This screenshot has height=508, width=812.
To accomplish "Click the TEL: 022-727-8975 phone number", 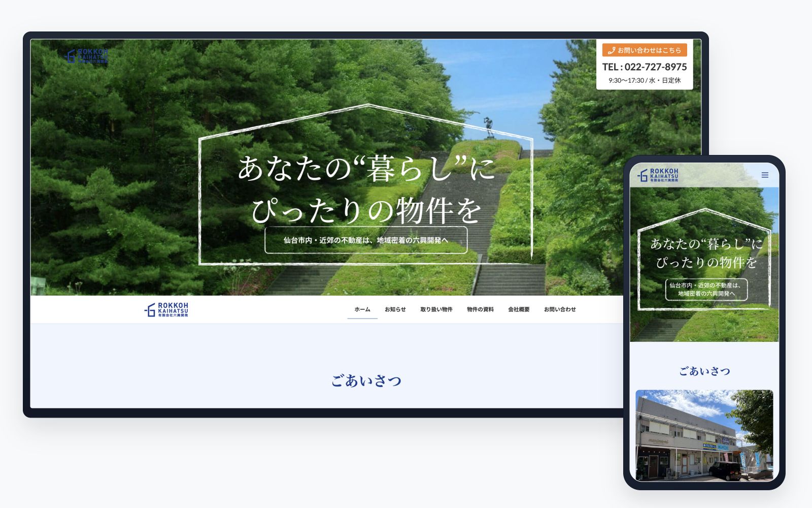I will pyautogui.click(x=645, y=67).
